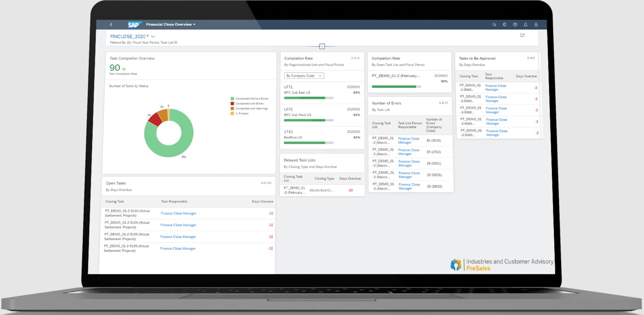This screenshot has width=644, height=315.
Task: Click the orange 30 donut segment
Action: click(x=163, y=115)
